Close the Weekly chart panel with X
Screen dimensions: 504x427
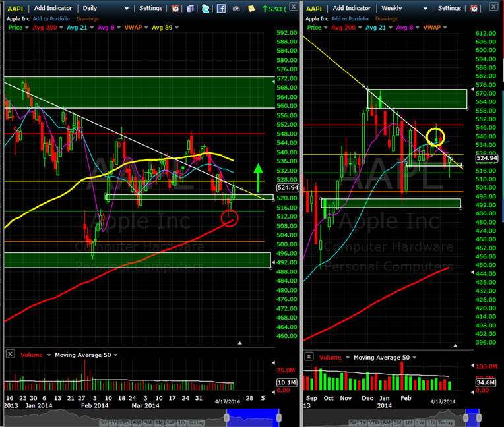pyautogui.click(x=493, y=6)
